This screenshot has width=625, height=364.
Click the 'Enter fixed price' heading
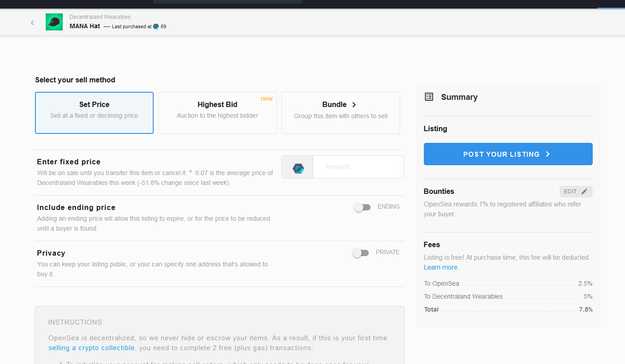click(69, 162)
